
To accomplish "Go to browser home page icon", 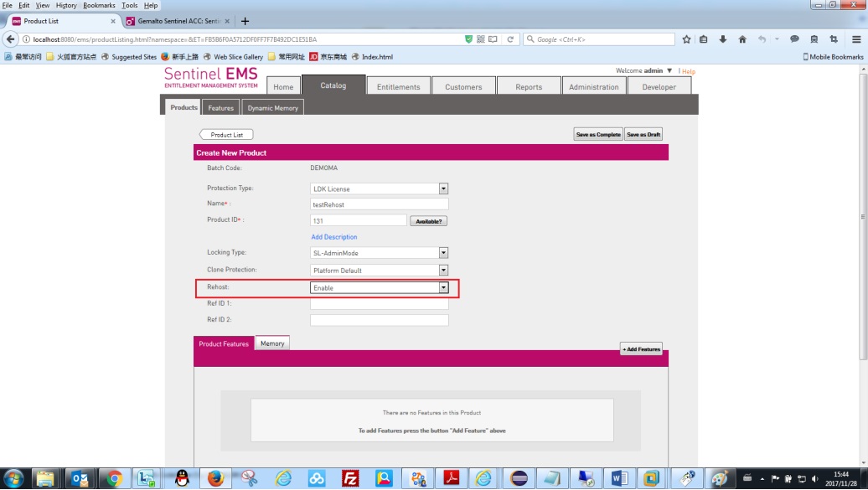I will (x=742, y=39).
